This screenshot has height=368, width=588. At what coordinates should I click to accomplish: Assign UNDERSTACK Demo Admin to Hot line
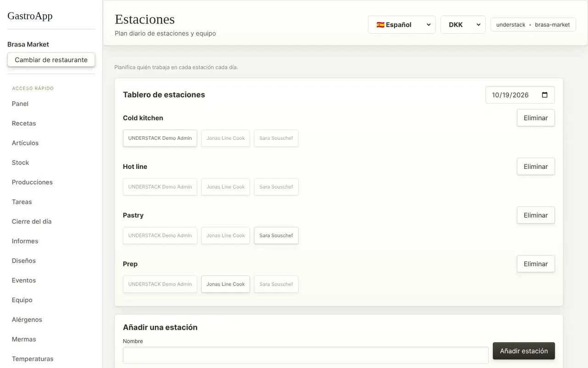[x=160, y=187]
